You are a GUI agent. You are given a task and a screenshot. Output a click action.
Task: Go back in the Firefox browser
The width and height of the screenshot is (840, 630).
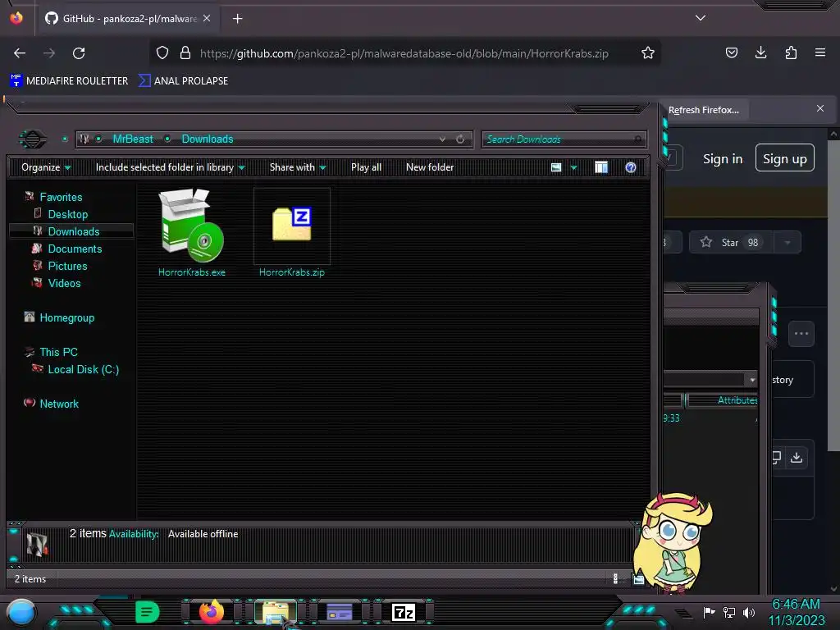click(x=20, y=53)
